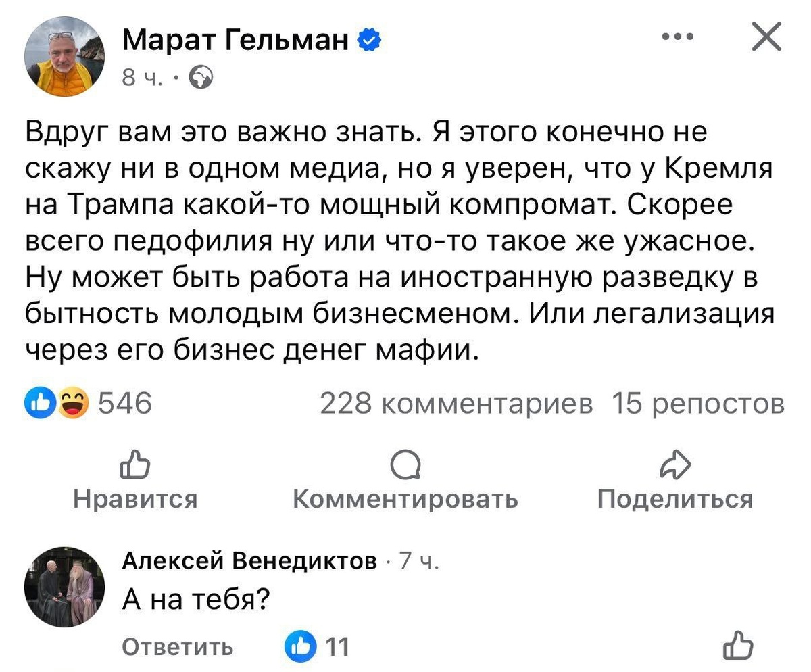811x672 pixels.
Task: Click the Поделиться share arrow button
Action: 674,479
